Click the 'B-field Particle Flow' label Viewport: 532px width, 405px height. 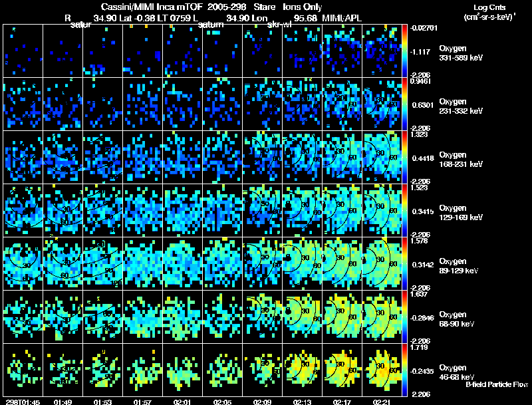point(497,384)
